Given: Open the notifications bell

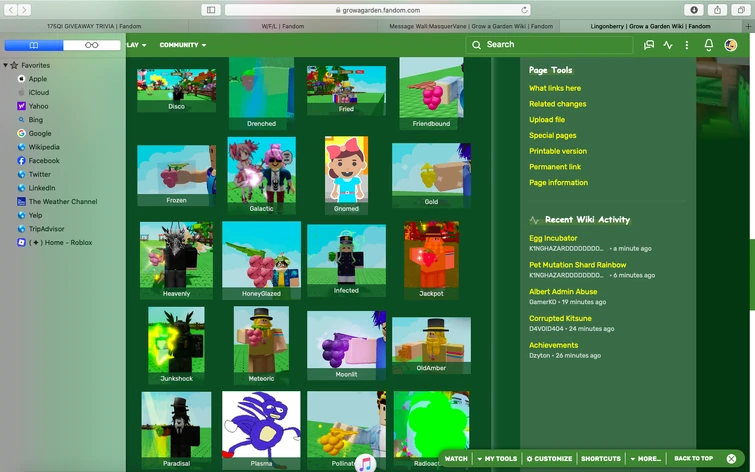Looking at the screenshot, I should click(x=709, y=45).
